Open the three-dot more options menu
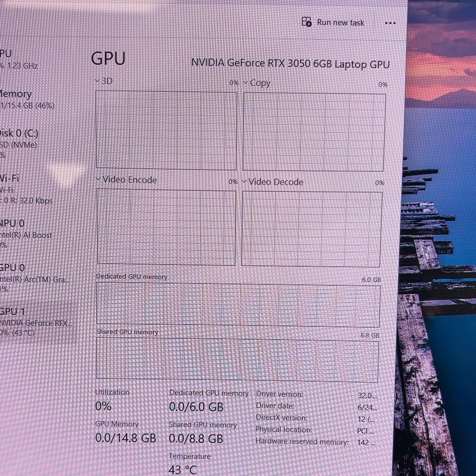Image resolution: width=476 pixels, height=476 pixels. (x=390, y=23)
